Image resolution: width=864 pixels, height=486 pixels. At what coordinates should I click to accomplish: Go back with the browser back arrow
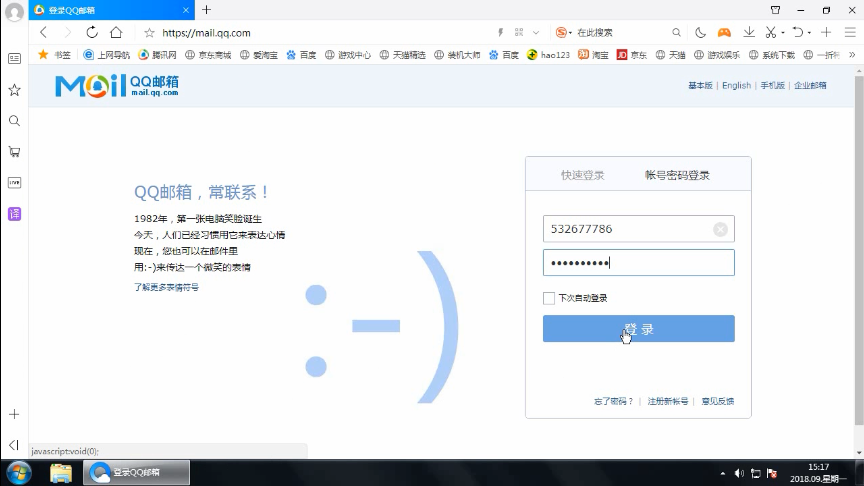click(44, 33)
